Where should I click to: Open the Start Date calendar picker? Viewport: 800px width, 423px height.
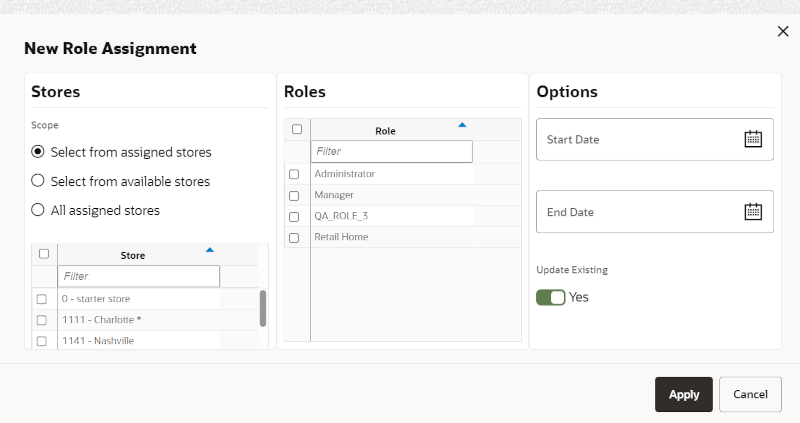[753, 139]
